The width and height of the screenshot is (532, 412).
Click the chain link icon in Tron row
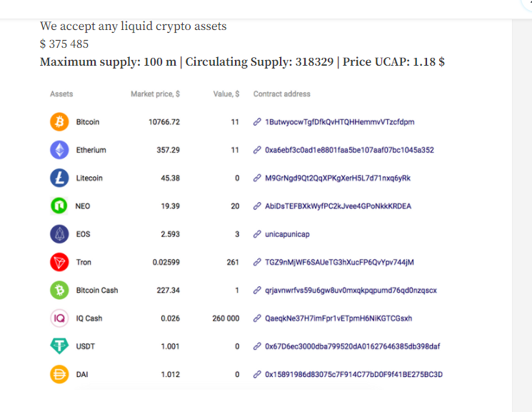pos(257,262)
